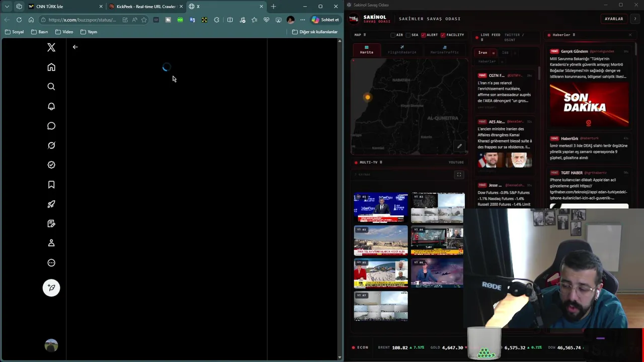
Task: Open Basın bookmarks folder
Action: click(39, 32)
